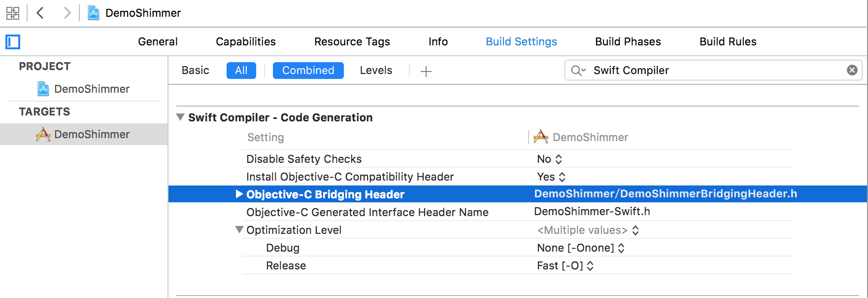Screen dimensions: 868x298
Task: Click the target icon in settings column header
Action: [x=541, y=137]
